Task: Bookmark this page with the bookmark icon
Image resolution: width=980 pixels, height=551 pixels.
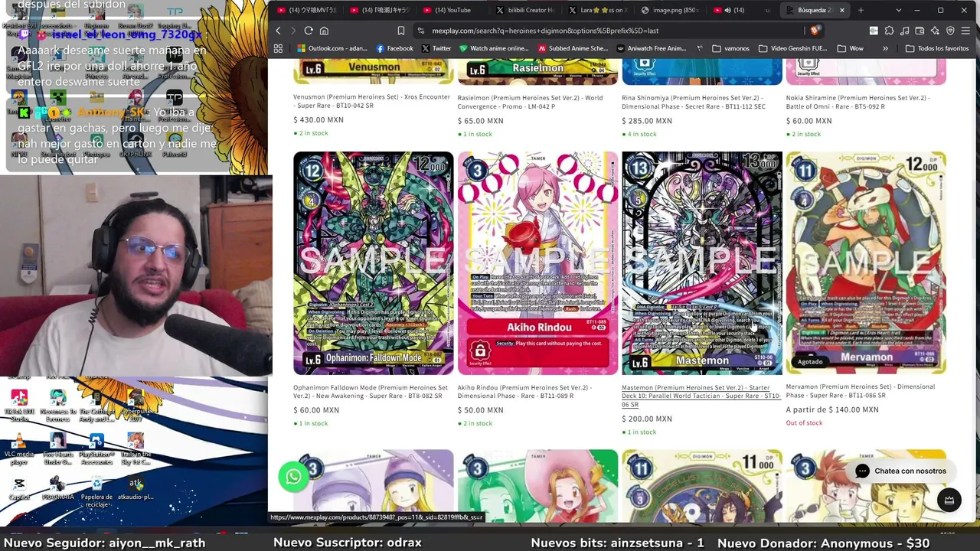Action: (x=400, y=31)
